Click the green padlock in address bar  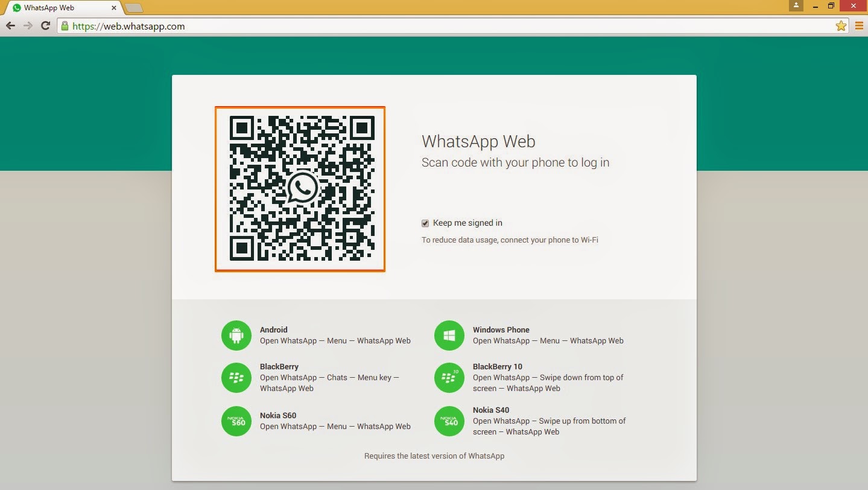pos(65,26)
